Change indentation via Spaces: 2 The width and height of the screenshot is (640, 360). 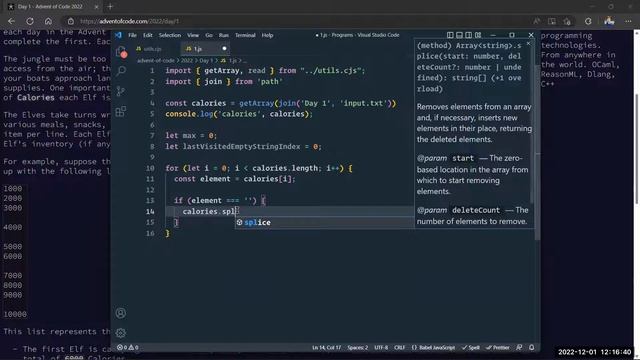click(358, 347)
